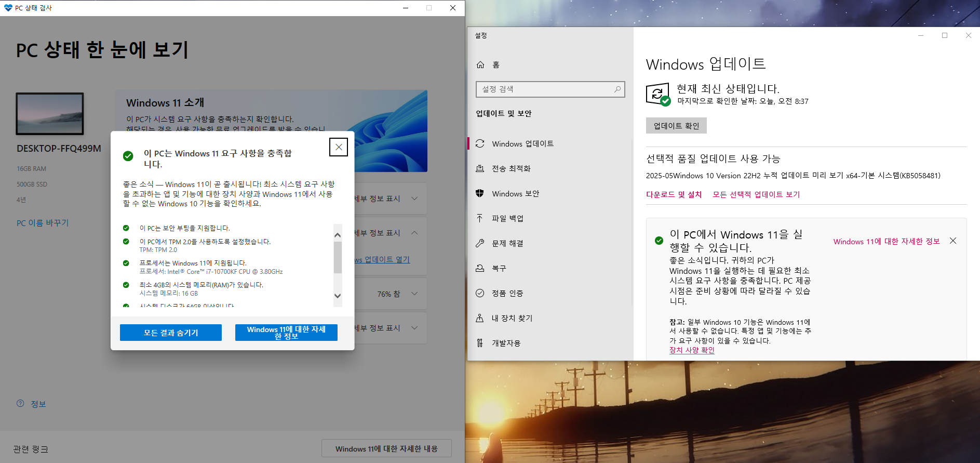Expand the first 세부 정보 표시 chevron
The height and width of the screenshot is (463, 980).
(414, 199)
